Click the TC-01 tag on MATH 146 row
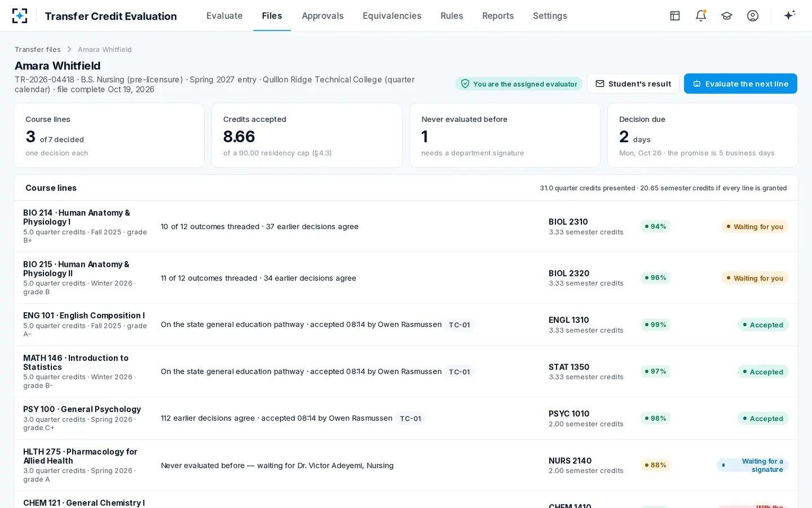Screen dimensions: 812x508 459,372
